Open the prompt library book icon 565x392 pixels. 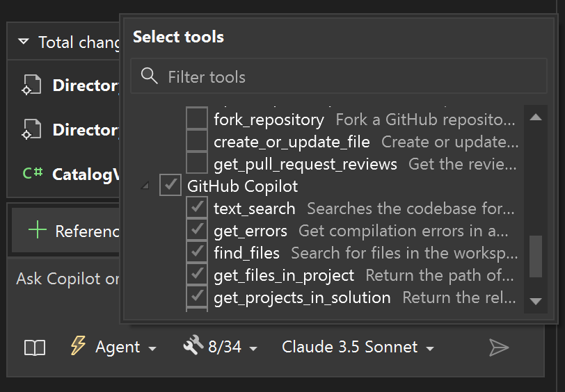35,348
